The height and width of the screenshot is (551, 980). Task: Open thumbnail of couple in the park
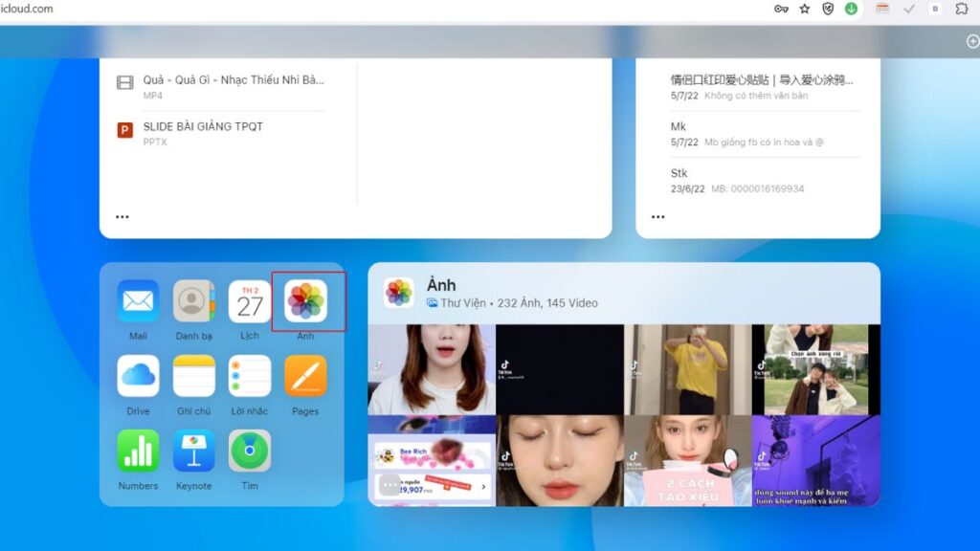click(x=816, y=370)
